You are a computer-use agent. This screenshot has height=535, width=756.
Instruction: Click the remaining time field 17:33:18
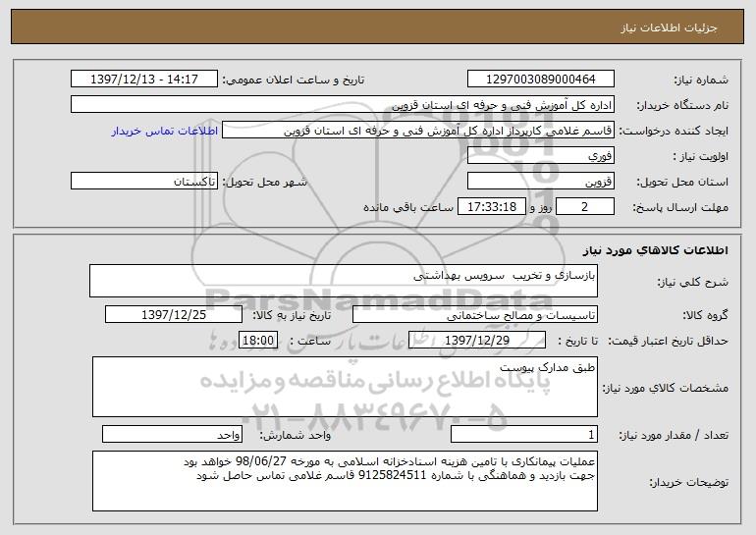coord(491,206)
